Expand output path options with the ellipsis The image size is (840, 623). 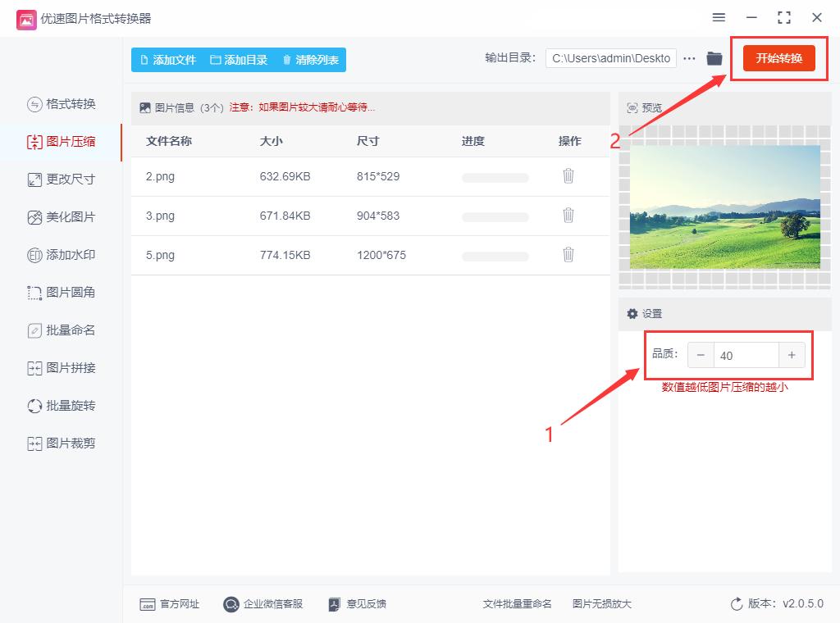click(689, 58)
